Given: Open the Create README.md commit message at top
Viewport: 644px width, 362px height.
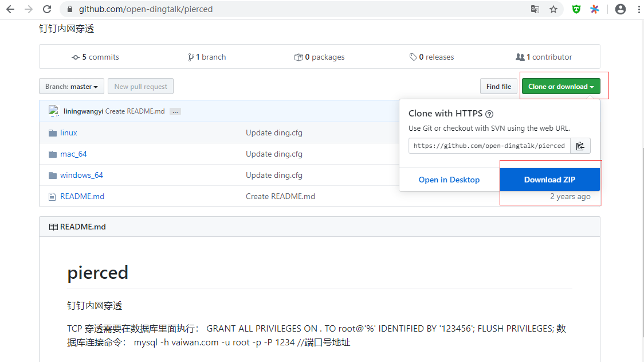Looking at the screenshot, I should click(135, 111).
